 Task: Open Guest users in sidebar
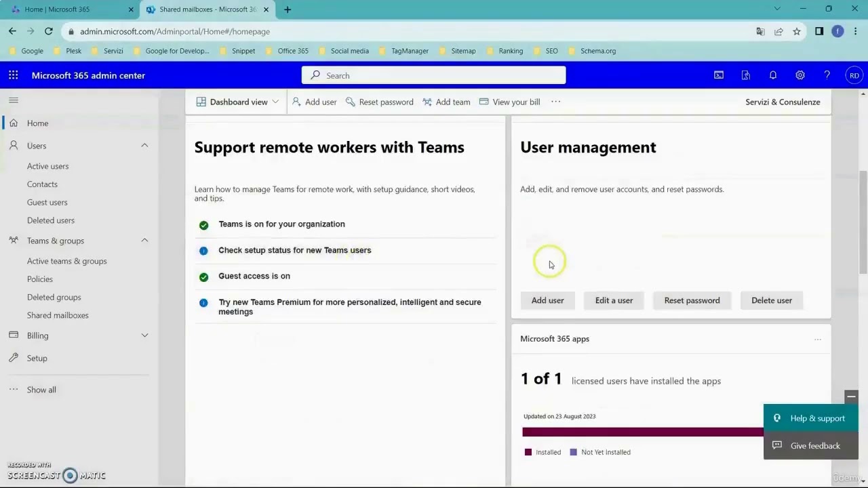[47, 202]
